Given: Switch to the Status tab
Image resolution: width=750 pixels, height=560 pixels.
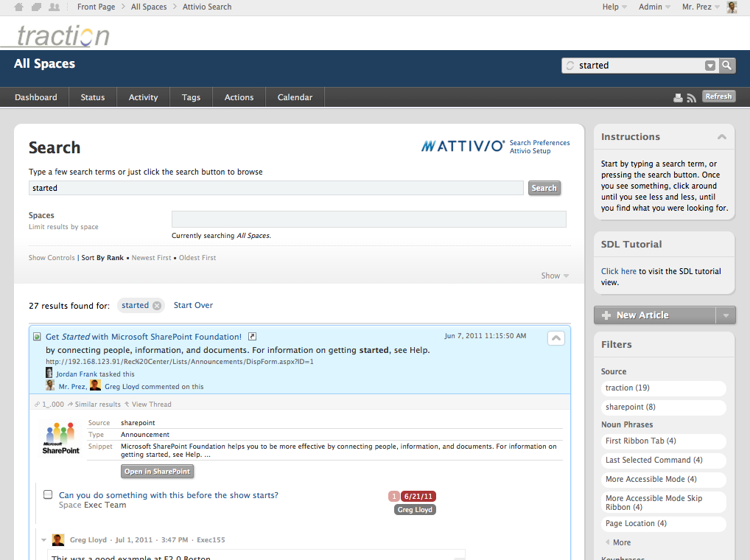Looking at the screenshot, I should [93, 97].
